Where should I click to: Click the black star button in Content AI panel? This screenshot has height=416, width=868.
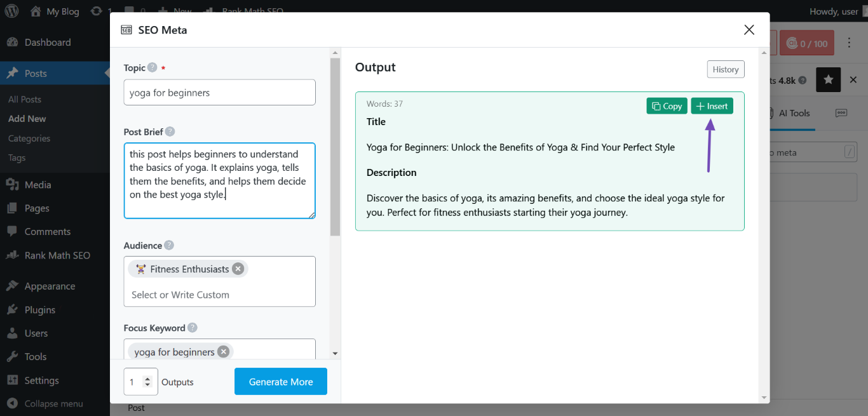coord(828,80)
